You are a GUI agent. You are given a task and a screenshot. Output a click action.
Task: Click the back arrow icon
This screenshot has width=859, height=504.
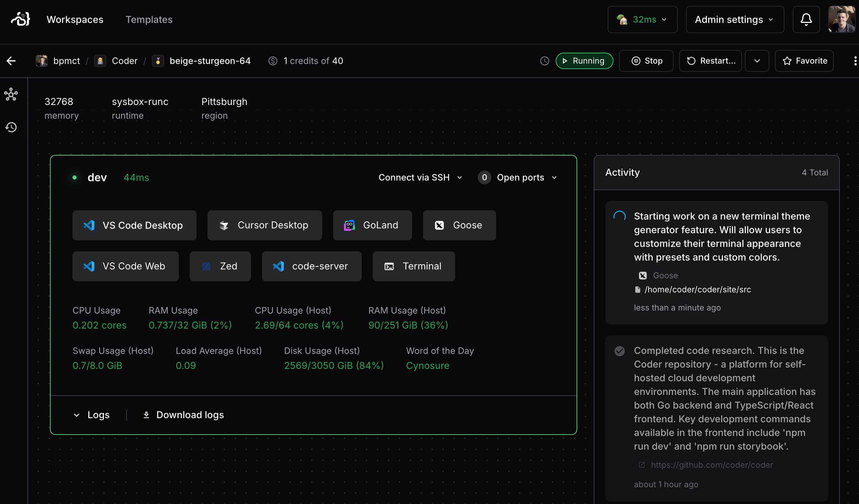pyautogui.click(x=11, y=61)
